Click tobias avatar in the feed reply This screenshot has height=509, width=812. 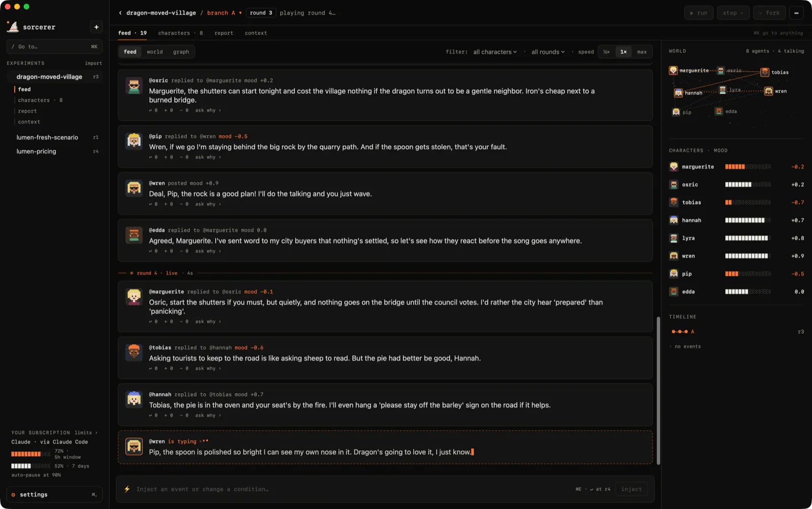[134, 353]
